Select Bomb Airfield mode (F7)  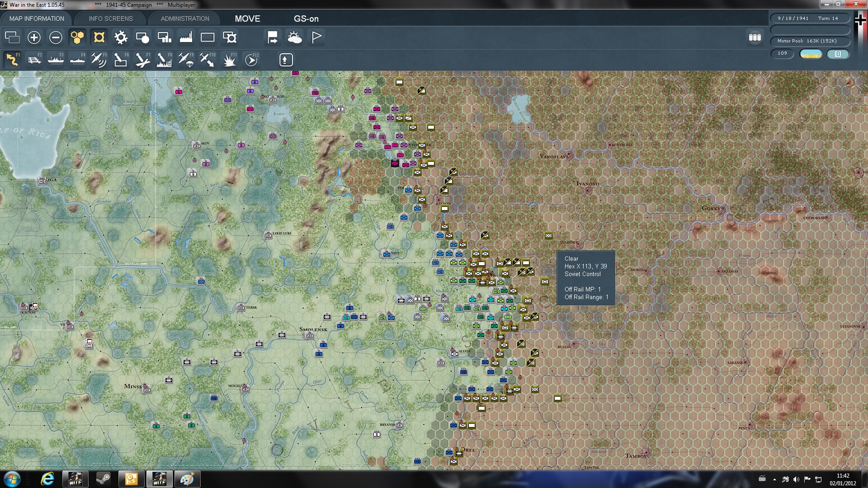pyautogui.click(x=142, y=59)
